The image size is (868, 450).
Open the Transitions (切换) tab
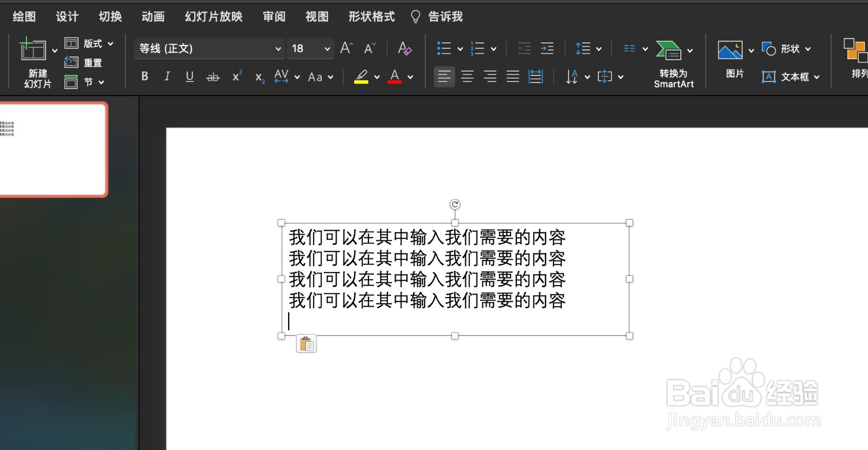click(x=110, y=17)
